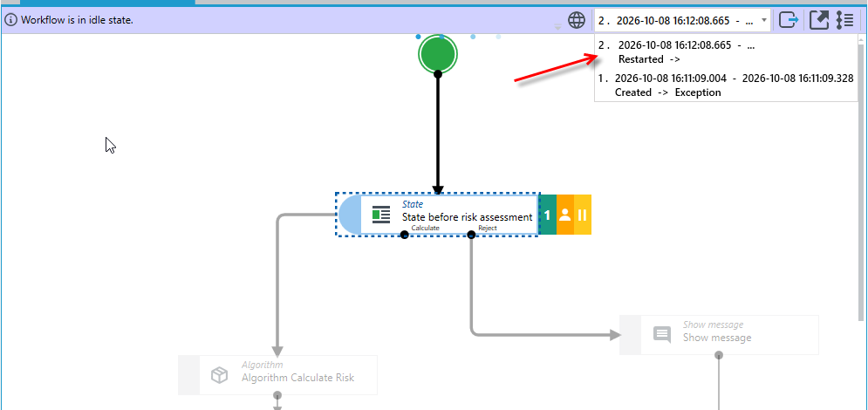Click the orange user badge on State node

point(565,215)
